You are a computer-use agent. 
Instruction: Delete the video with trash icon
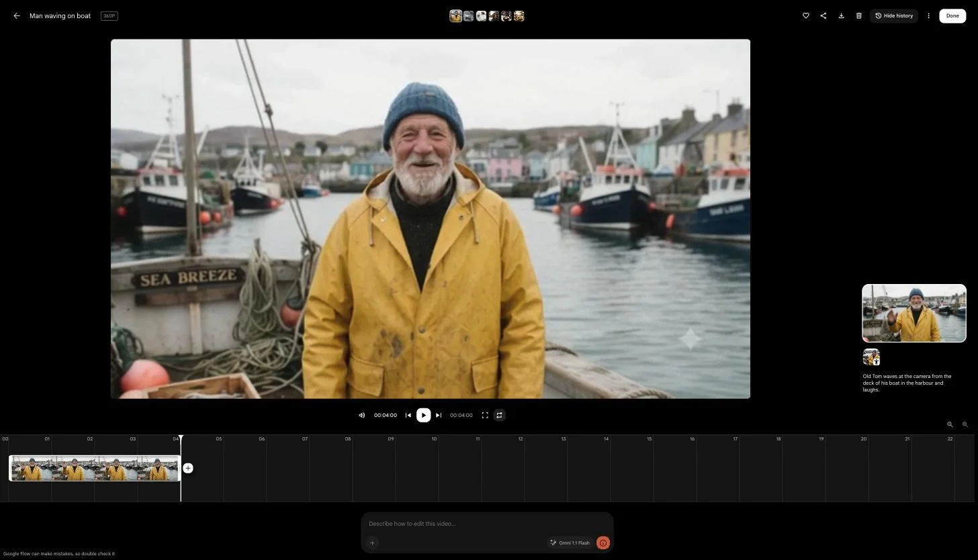point(858,15)
